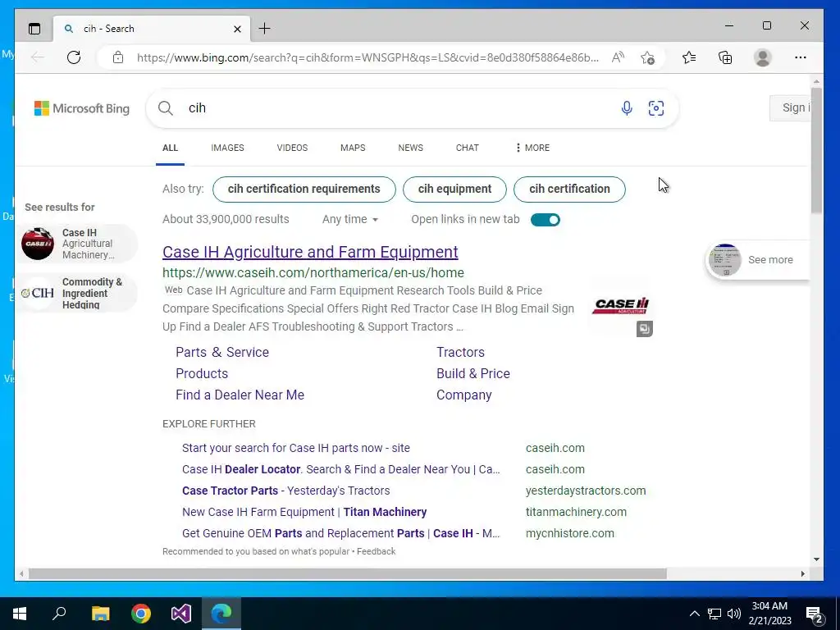Screen dimensions: 840x630
Task: Try the 'cih certification' suggestion chip
Action: tap(569, 189)
